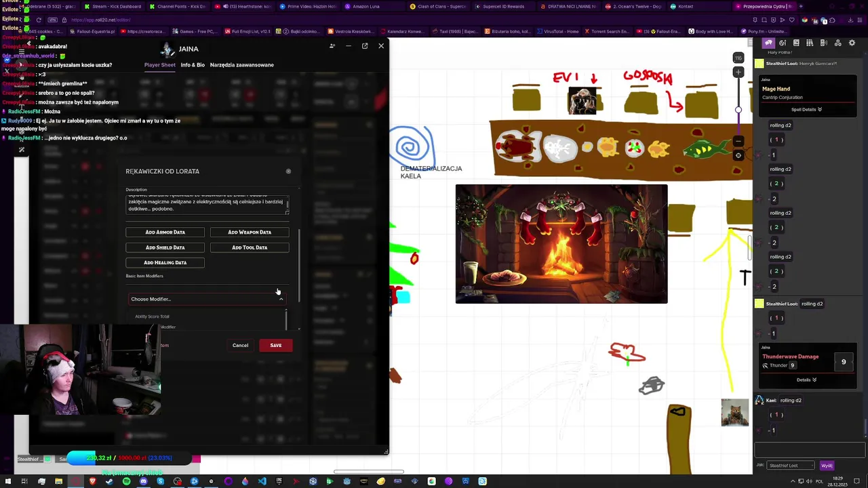Open the Stream - Kick Dashboard browser tab

pyautogui.click(x=112, y=6)
